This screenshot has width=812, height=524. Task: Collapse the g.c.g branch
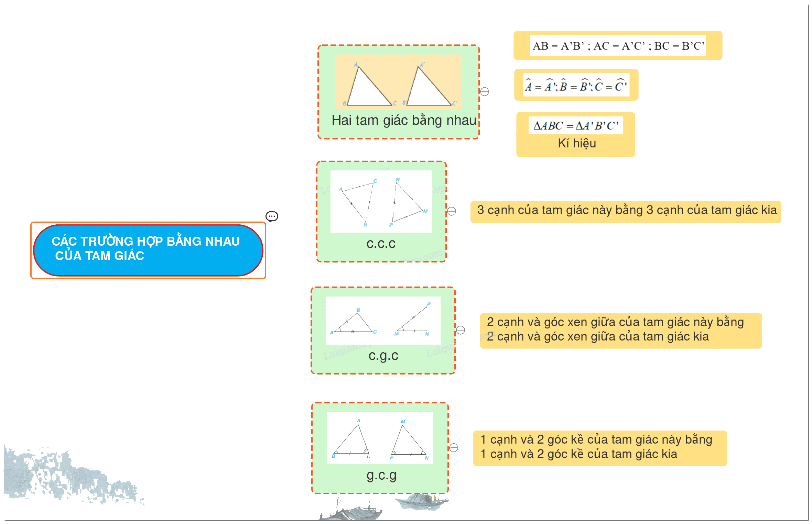(x=453, y=447)
